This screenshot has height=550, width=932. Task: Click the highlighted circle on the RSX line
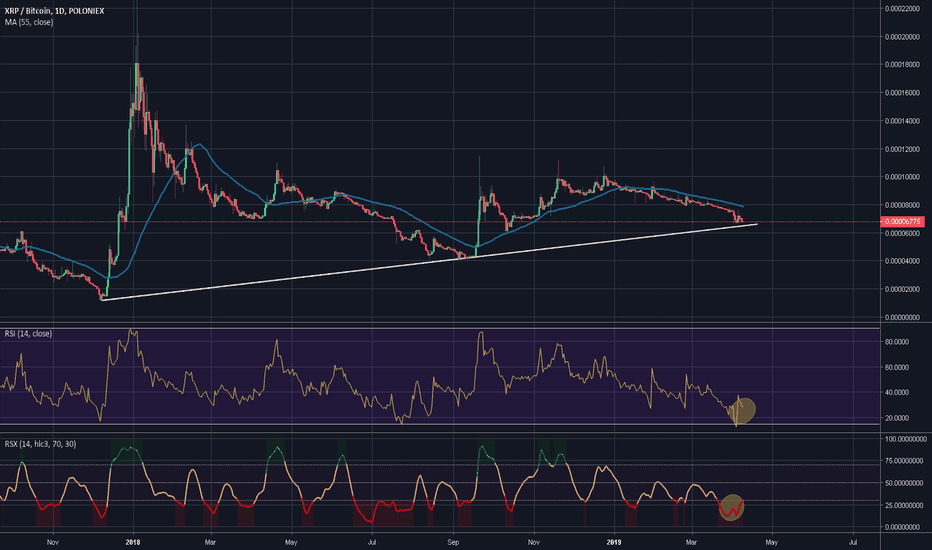[732, 507]
